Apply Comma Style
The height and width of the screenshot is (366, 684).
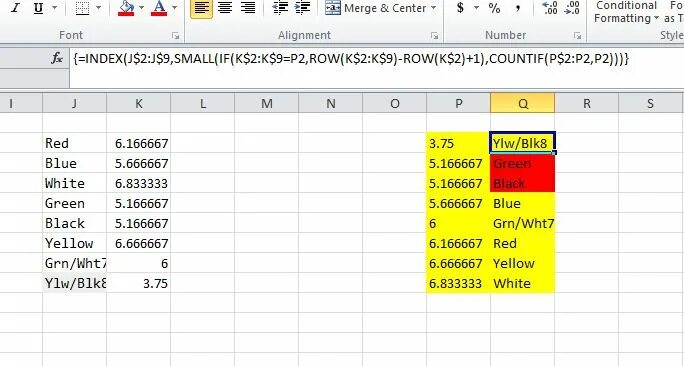click(518, 8)
